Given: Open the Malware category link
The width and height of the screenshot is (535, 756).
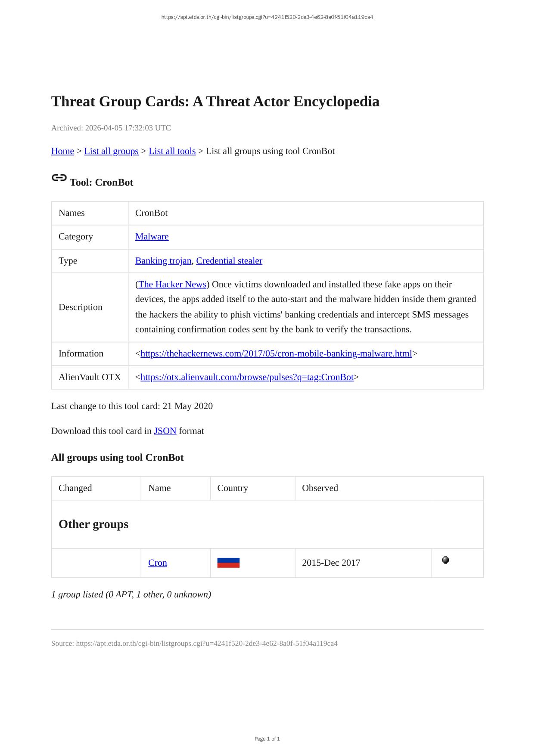Looking at the screenshot, I should point(152,237).
